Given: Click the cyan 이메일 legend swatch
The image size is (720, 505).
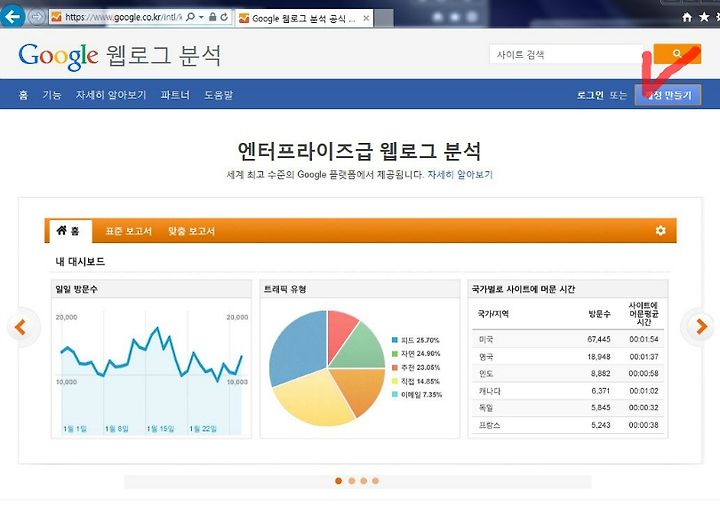Looking at the screenshot, I should pos(394,394).
